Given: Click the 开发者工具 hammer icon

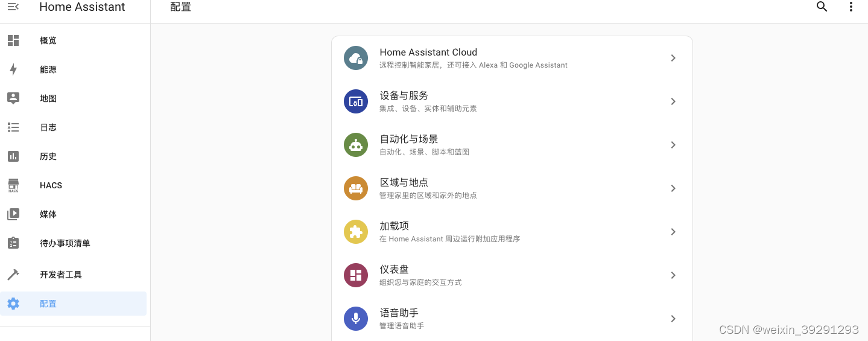Looking at the screenshot, I should point(13,275).
